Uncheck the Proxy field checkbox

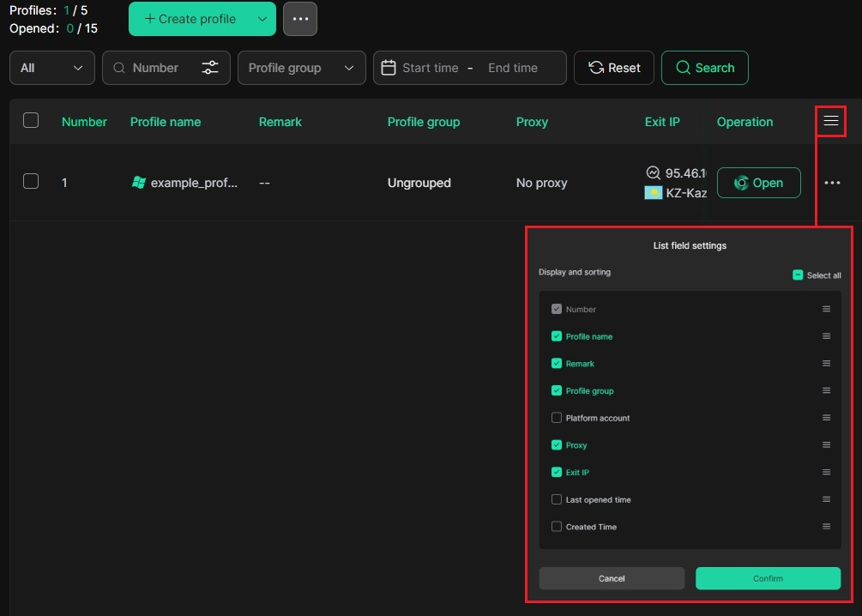(557, 445)
